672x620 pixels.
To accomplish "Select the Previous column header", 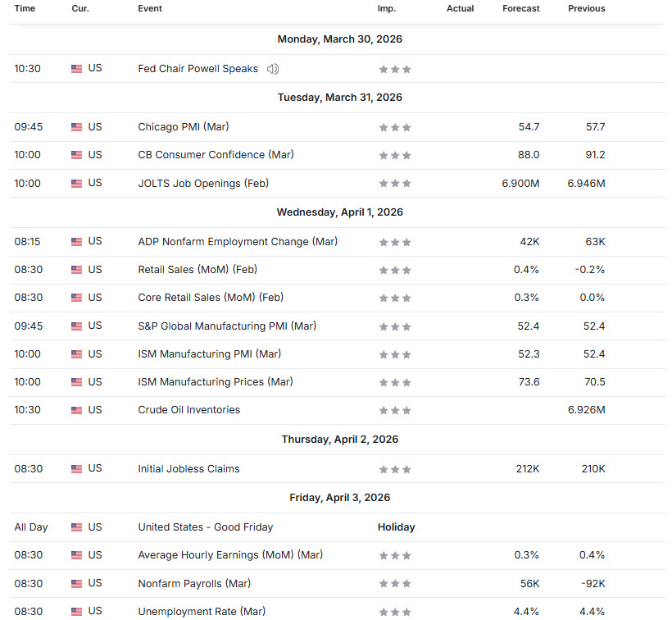I will click(x=587, y=8).
